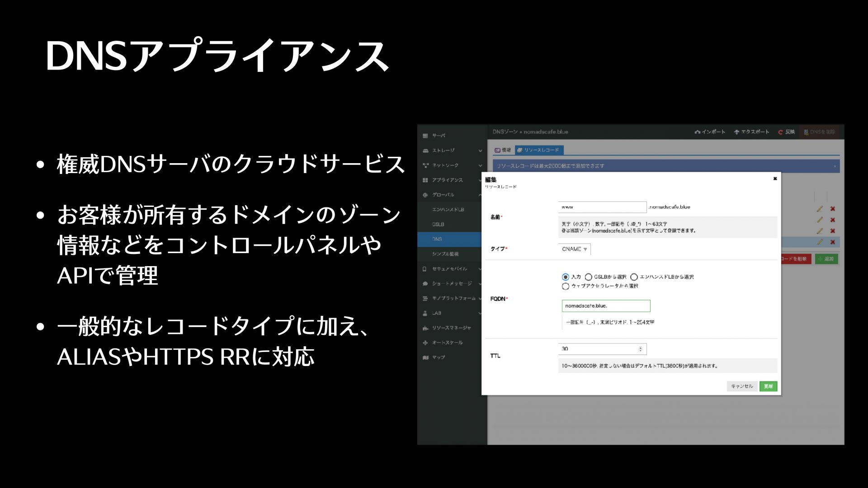This screenshot has width=868, height=488.
Task: Select エンハンスドLBから選択 radio option
Action: tap(634, 277)
